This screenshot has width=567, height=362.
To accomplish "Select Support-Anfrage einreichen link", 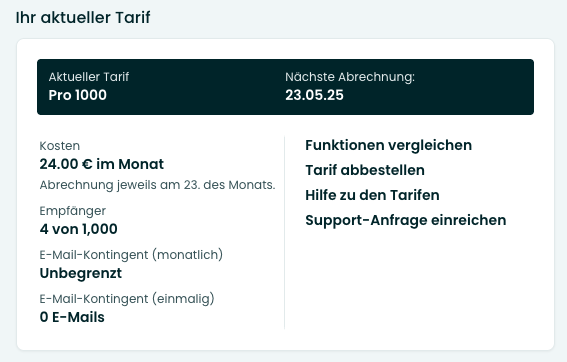I will pyautogui.click(x=405, y=220).
